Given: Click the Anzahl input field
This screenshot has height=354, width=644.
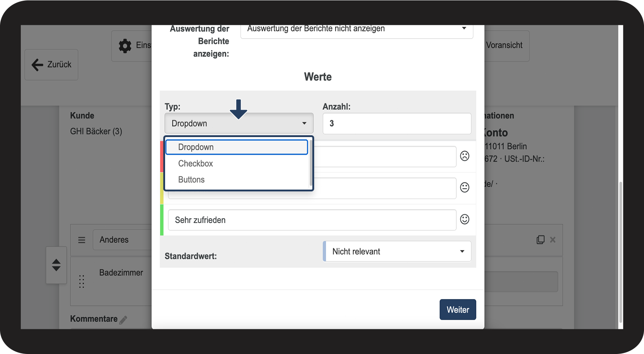Looking at the screenshot, I should point(397,123).
